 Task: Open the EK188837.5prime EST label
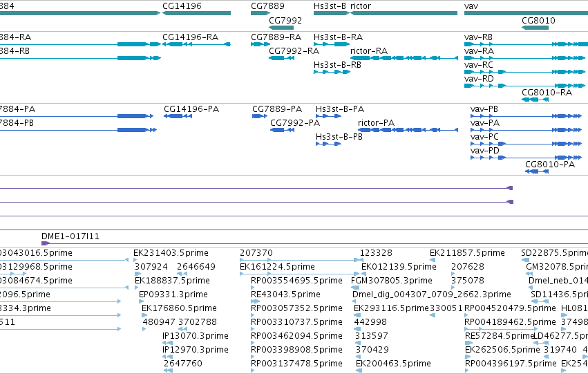click(x=172, y=281)
